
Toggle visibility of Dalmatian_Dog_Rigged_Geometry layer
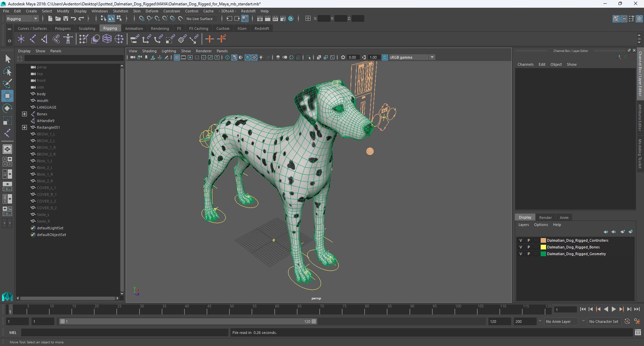click(521, 254)
